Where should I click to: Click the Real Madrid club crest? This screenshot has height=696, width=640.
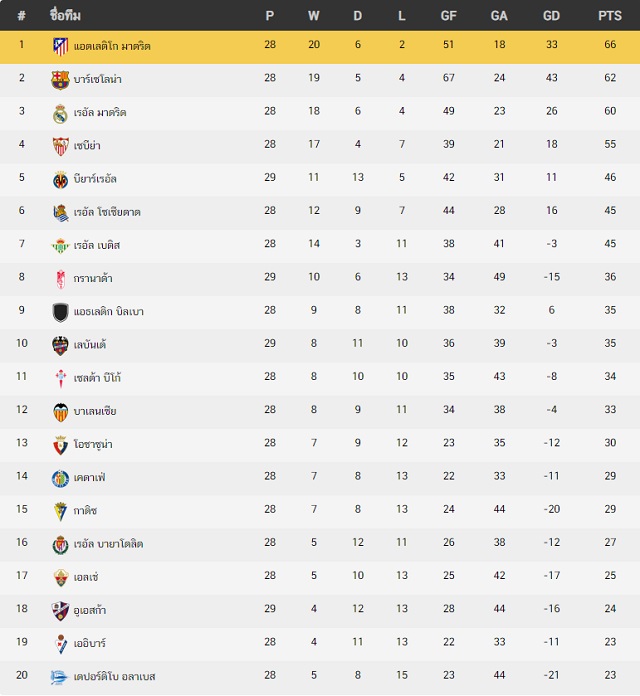pos(60,114)
